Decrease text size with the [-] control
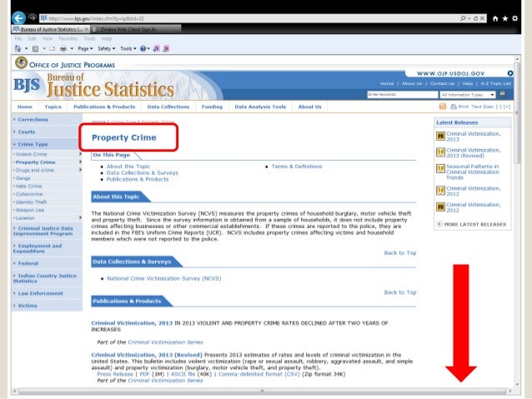The height and width of the screenshot is (399, 532). pyautogui.click(x=499, y=107)
